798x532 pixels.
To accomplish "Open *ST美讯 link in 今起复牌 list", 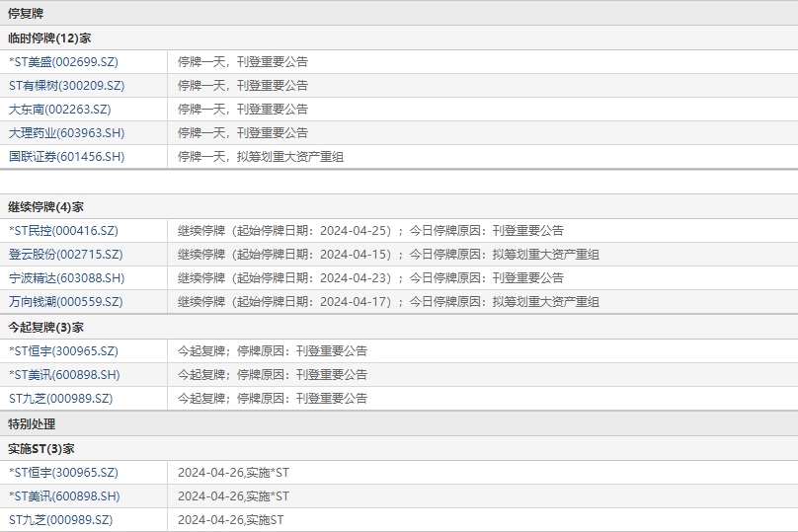I will click(64, 374).
